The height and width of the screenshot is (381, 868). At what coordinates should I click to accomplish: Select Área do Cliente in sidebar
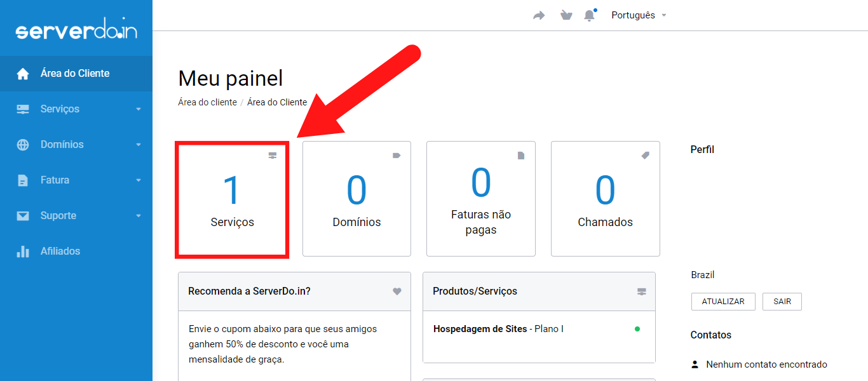click(x=75, y=74)
